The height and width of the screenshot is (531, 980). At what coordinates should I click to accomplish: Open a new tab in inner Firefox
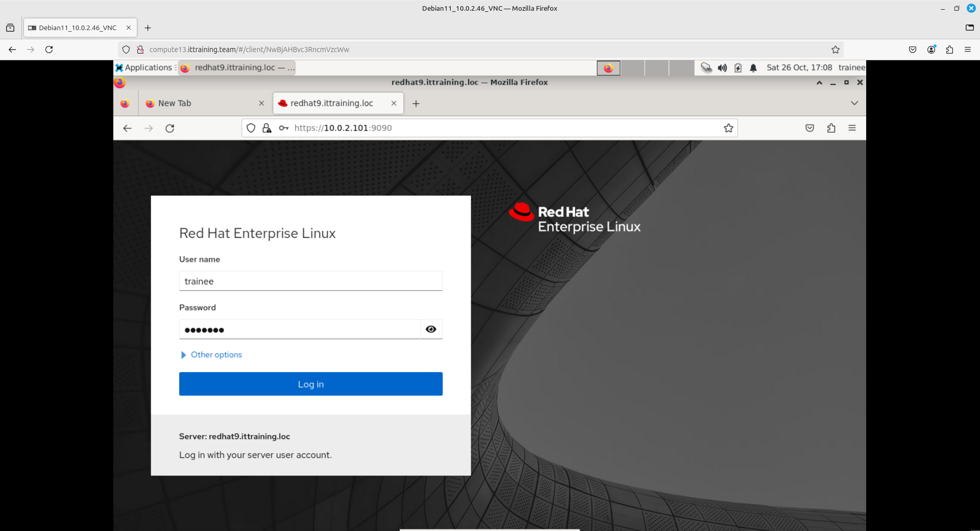[416, 104]
